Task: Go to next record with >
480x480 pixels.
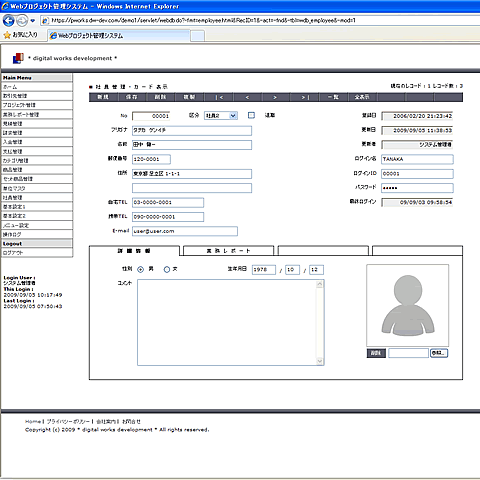Action: click(x=275, y=97)
